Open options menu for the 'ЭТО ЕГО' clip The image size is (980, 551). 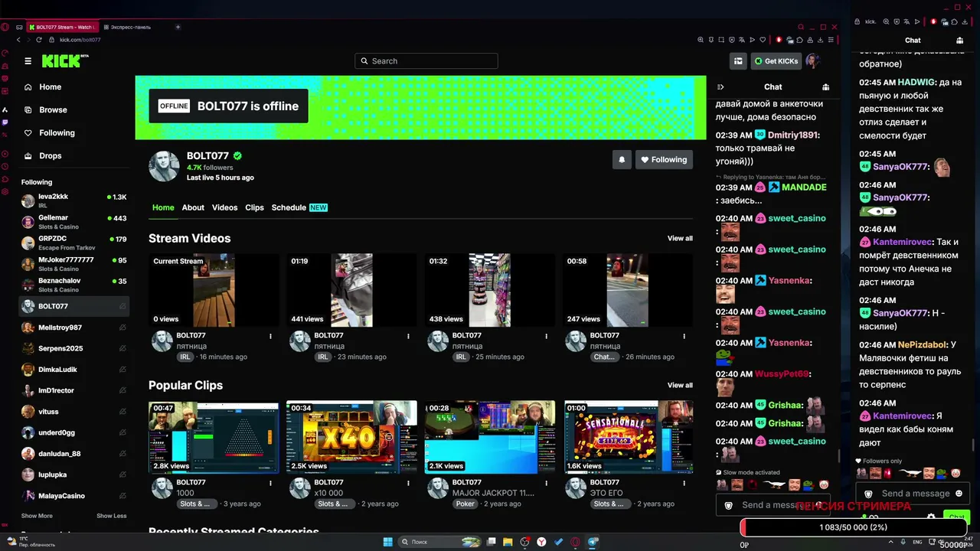684,483
